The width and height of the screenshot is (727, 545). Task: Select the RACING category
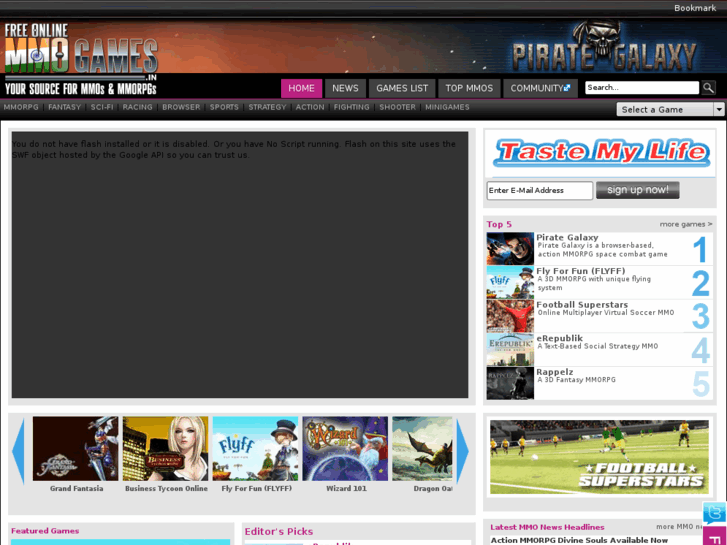click(137, 107)
